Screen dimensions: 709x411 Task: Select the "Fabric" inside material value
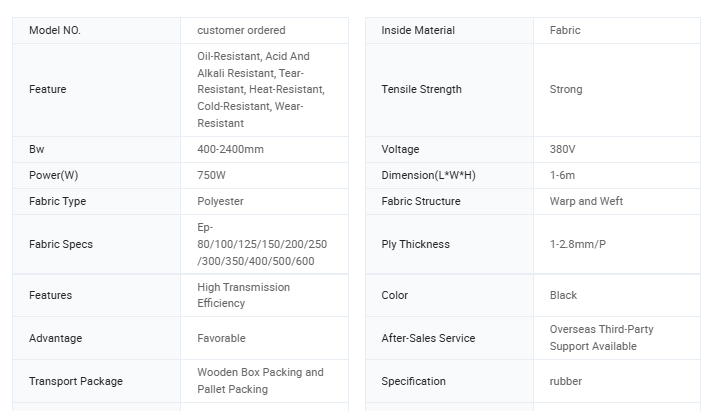click(x=565, y=30)
